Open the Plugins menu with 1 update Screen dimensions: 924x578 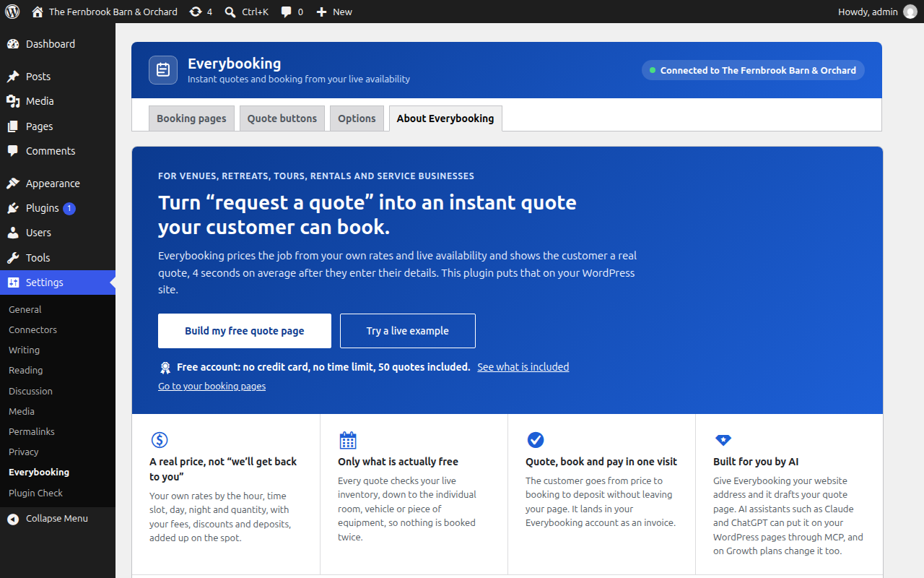tap(58, 208)
